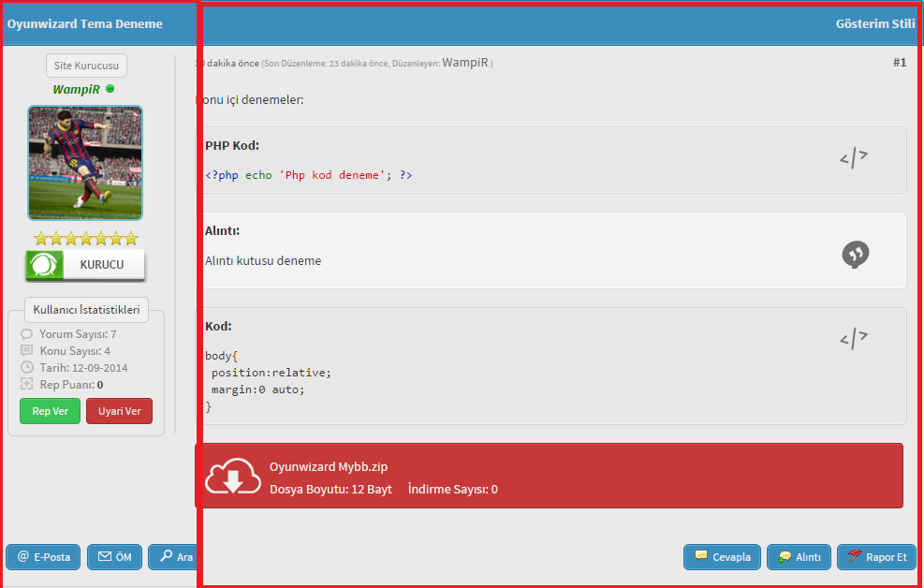
Task: Click the code icon in PHP Kod box
Action: (854, 158)
